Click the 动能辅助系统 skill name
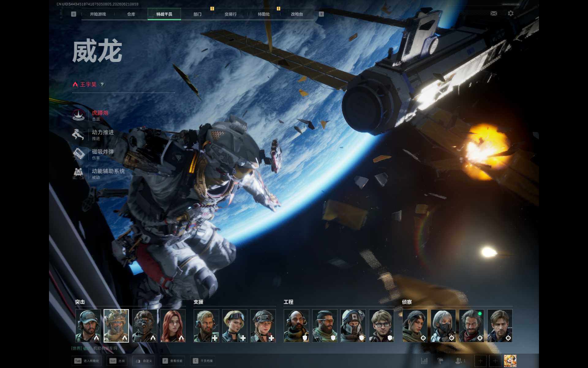This screenshot has height=368, width=588. point(108,171)
